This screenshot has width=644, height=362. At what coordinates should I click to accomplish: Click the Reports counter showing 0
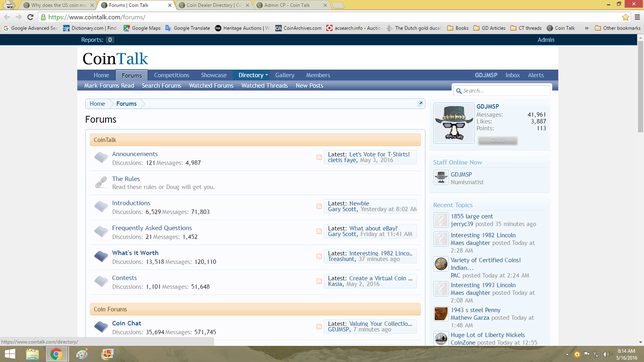110,40
